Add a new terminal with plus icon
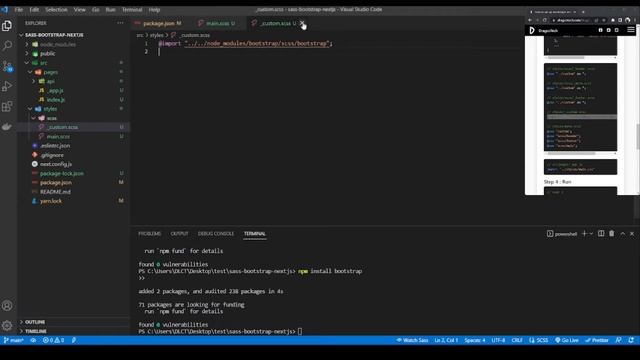Screen dimensions: 640x360 [584, 233]
